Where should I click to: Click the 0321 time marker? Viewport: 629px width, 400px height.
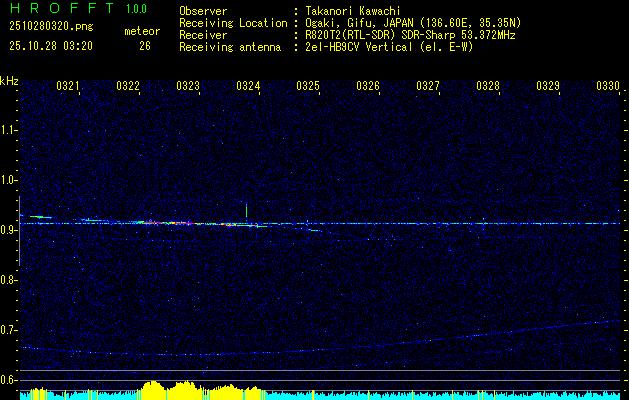[x=68, y=86]
